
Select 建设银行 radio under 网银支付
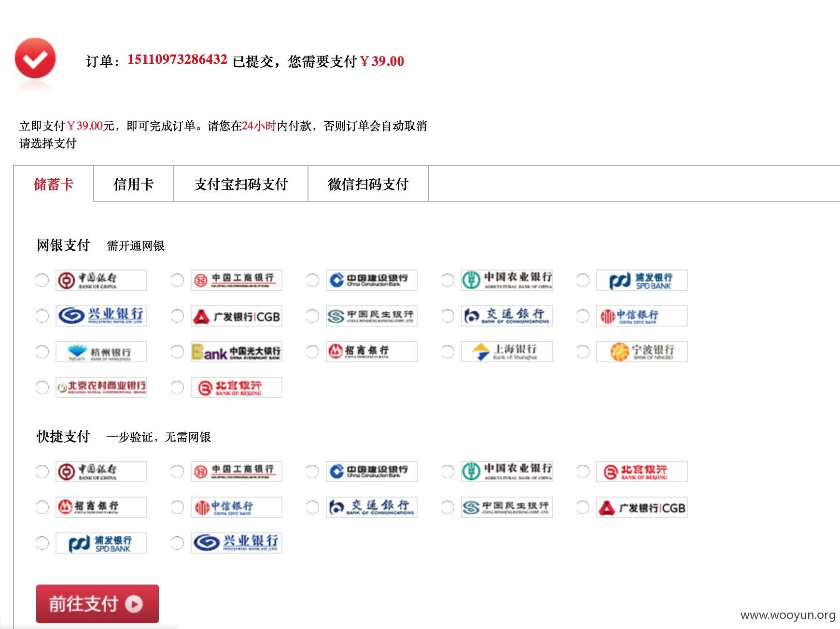click(313, 280)
